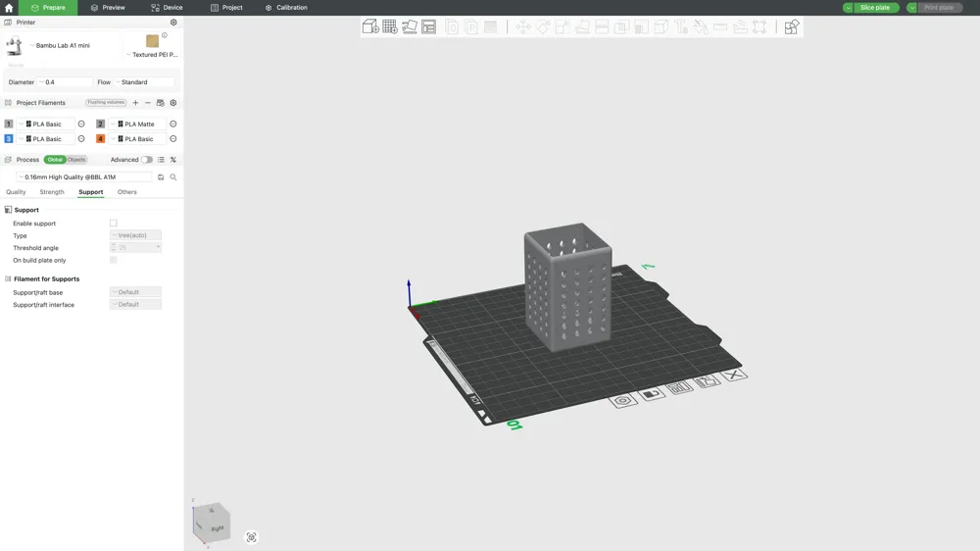Open the Color painting tool

(x=701, y=26)
